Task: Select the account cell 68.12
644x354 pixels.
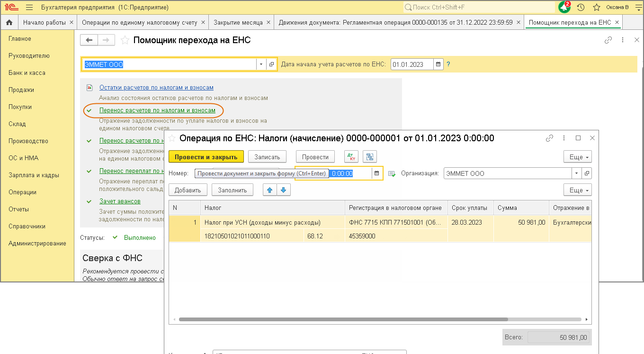Action: (x=324, y=236)
